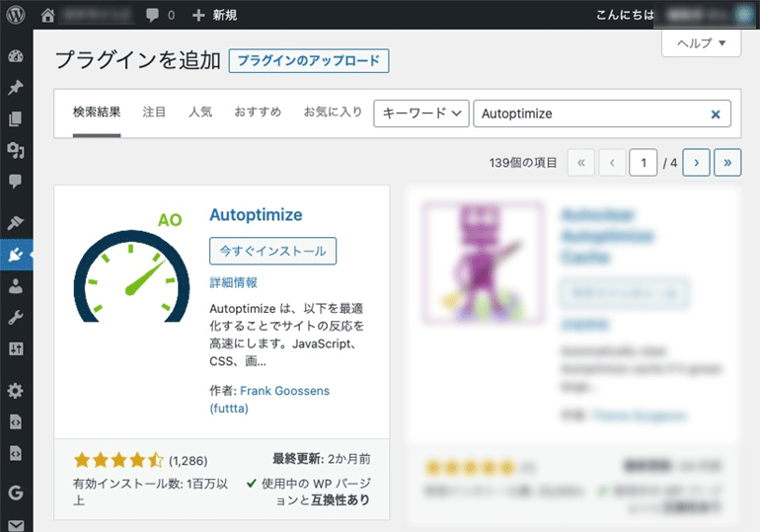The width and height of the screenshot is (760, 532).
Task: Open Settings gear sidebar icon
Action: pyautogui.click(x=16, y=391)
